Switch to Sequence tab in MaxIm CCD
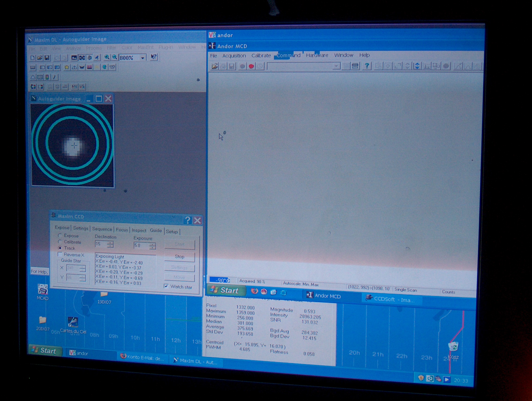 (x=102, y=229)
